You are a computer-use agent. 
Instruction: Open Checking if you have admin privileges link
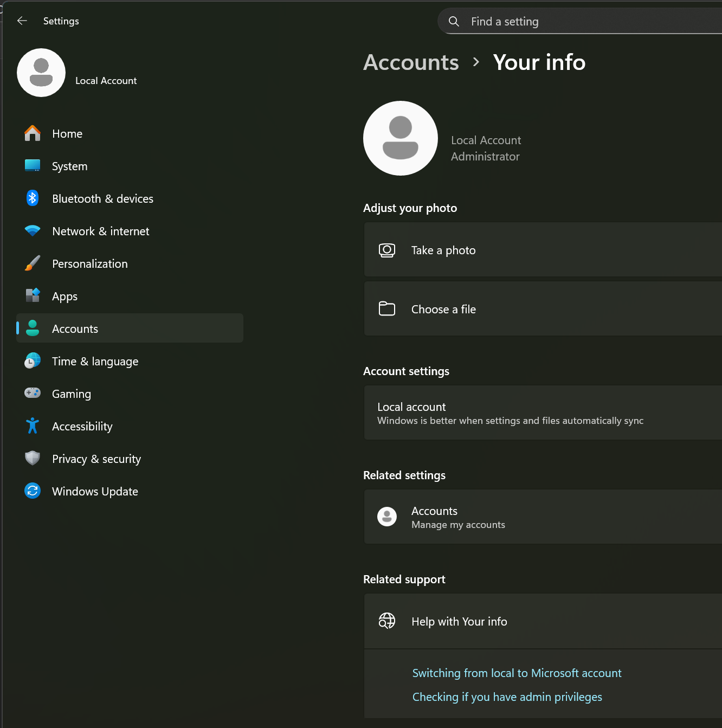(x=507, y=697)
